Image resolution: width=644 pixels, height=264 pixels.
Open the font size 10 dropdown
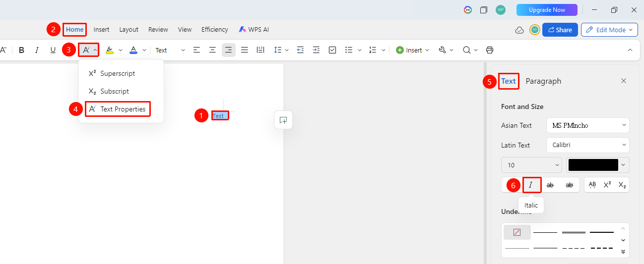coord(532,165)
